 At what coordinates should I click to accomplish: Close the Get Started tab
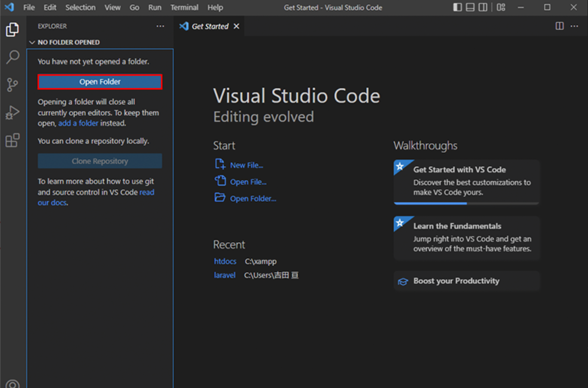236,26
